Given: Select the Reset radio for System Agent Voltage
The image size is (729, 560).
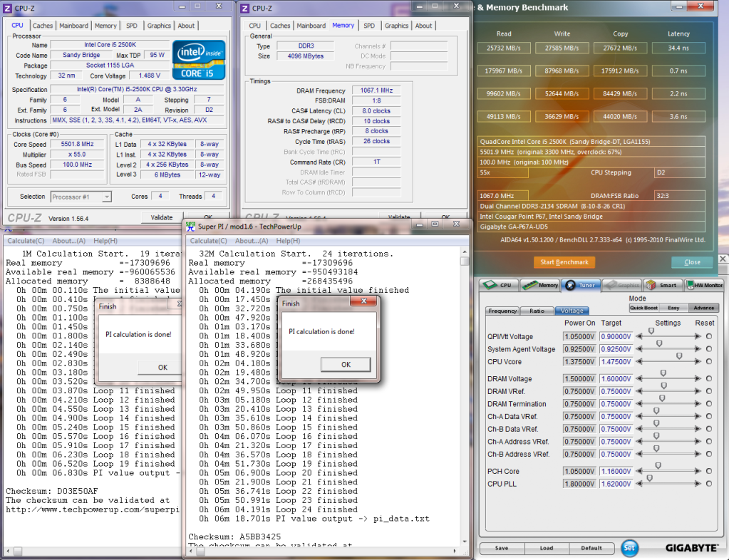Looking at the screenshot, I should 709,349.
